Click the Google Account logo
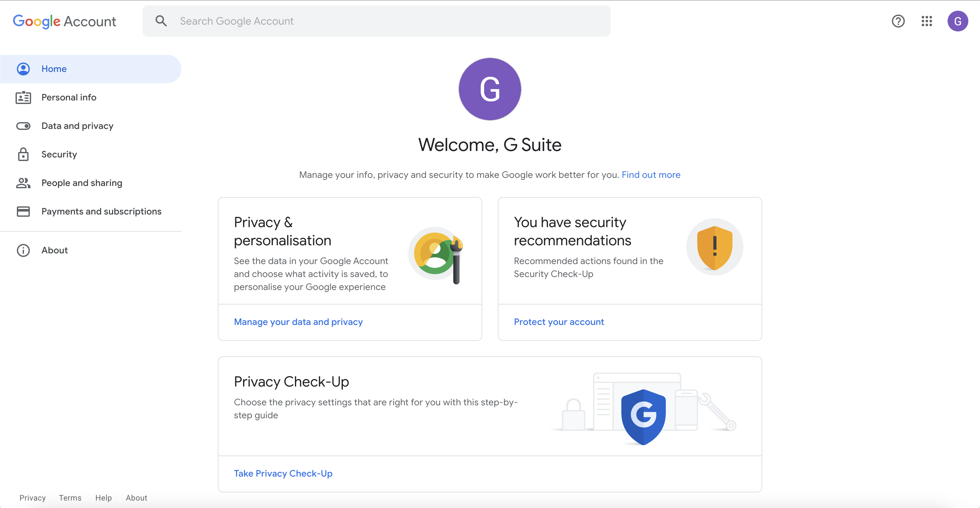Image resolution: width=980 pixels, height=508 pixels. click(x=64, y=21)
